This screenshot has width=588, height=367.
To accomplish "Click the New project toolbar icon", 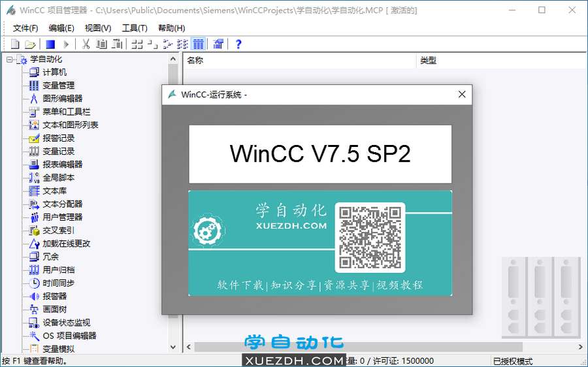I will click(15, 44).
